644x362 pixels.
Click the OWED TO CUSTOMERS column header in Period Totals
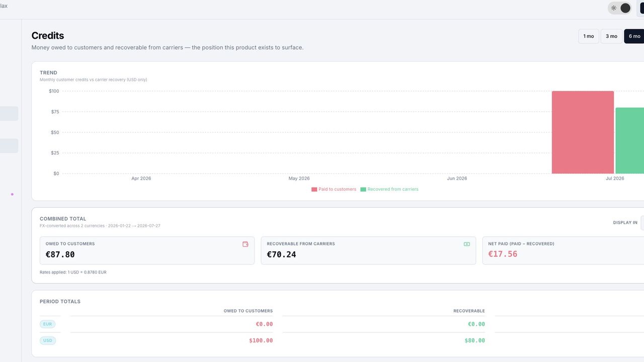248,311
